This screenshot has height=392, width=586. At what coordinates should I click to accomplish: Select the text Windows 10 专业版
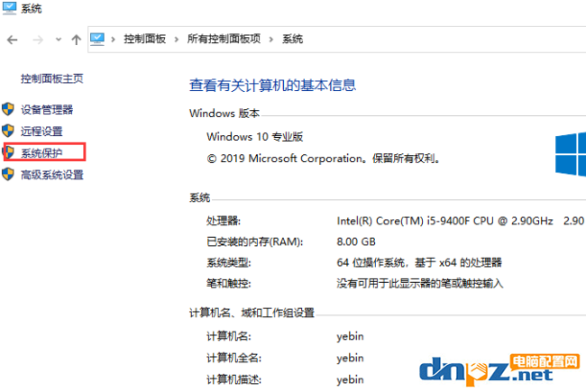(x=254, y=137)
